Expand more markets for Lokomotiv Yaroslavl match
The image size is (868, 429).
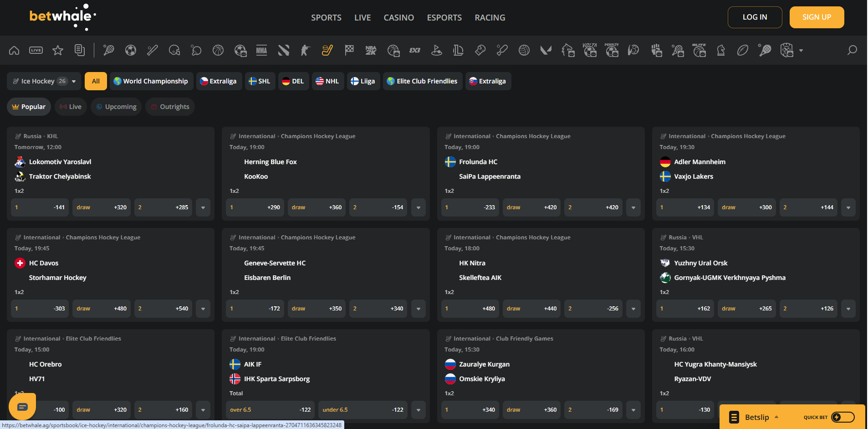click(x=203, y=207)
